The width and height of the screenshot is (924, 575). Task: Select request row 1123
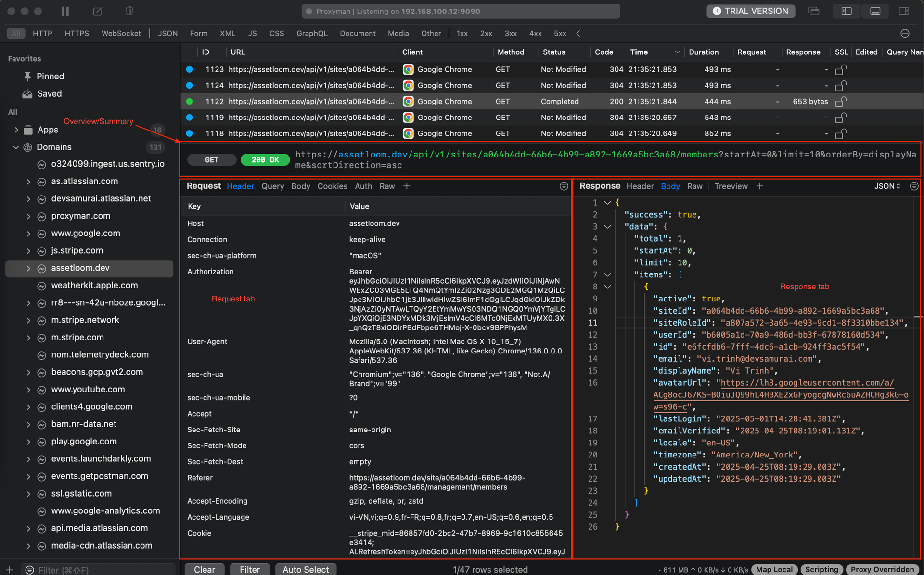tap(552, 70)
